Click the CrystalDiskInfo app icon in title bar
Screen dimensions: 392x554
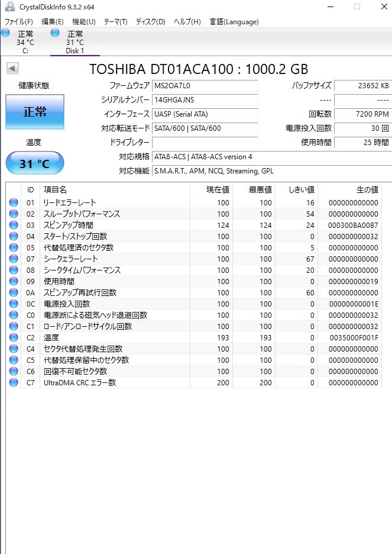(x=10, y=7)
